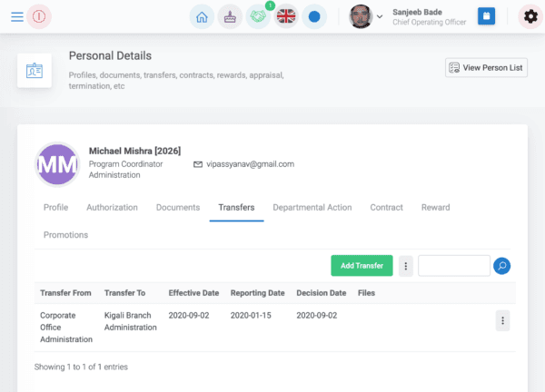The height and width of the screenshot is (392, 545).
Task: Click the Michael Mishra [2026] name
Action: point(134,151)
